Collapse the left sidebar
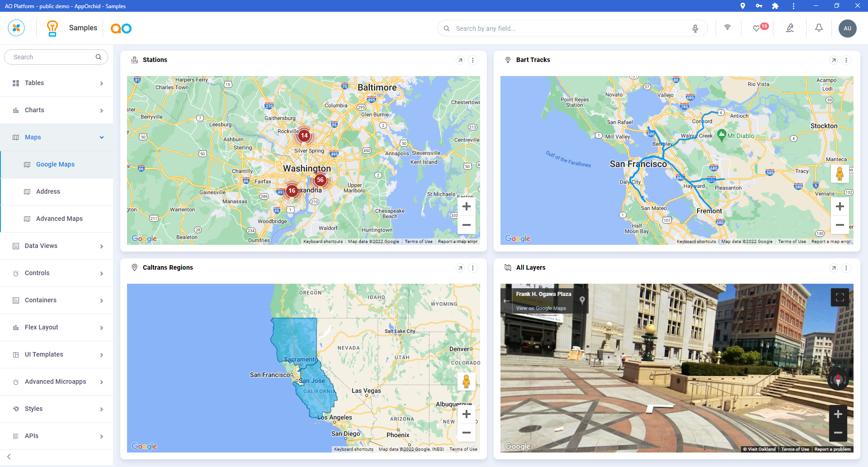868x467 pixels. point(9,457)
